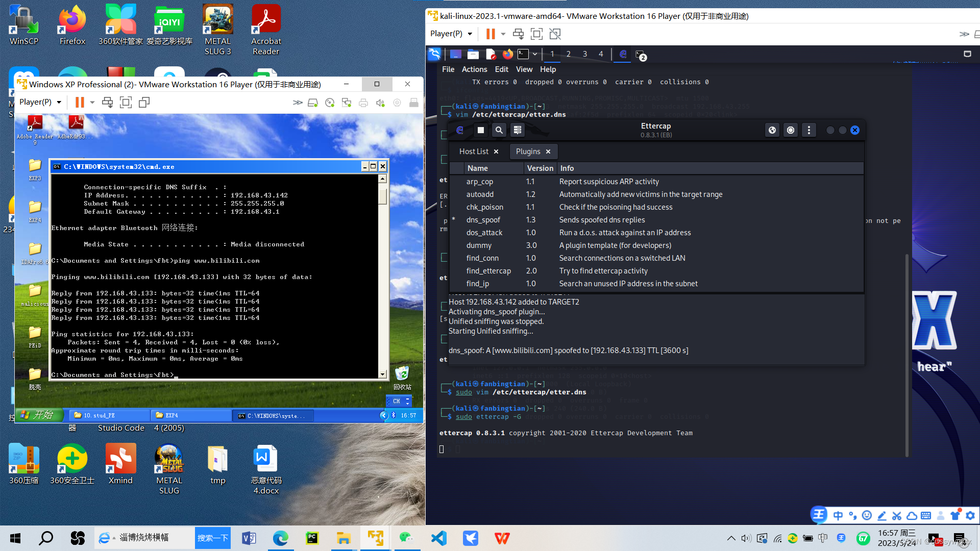Open the Ettercap hosts list icon

(517, 130)
